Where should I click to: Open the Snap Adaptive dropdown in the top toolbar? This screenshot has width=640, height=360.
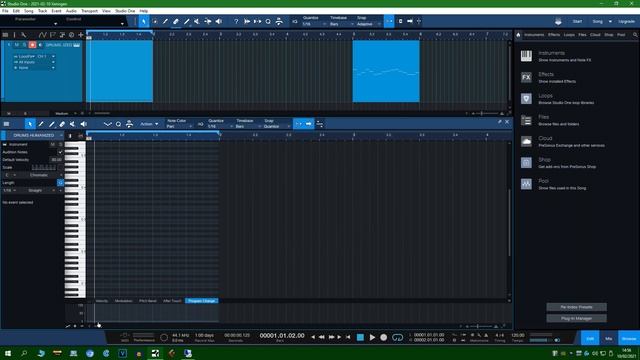tap(368, 24)
